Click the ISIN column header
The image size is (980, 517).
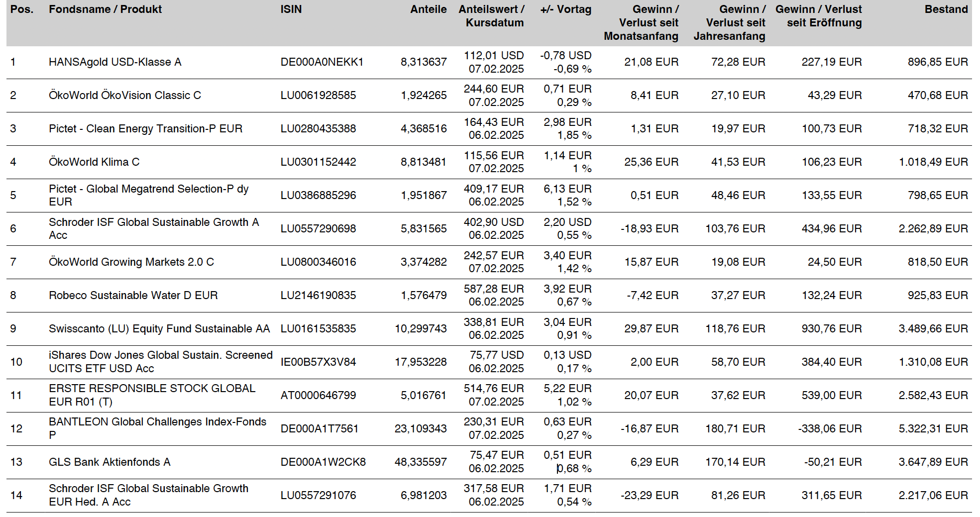coord(291,9)
